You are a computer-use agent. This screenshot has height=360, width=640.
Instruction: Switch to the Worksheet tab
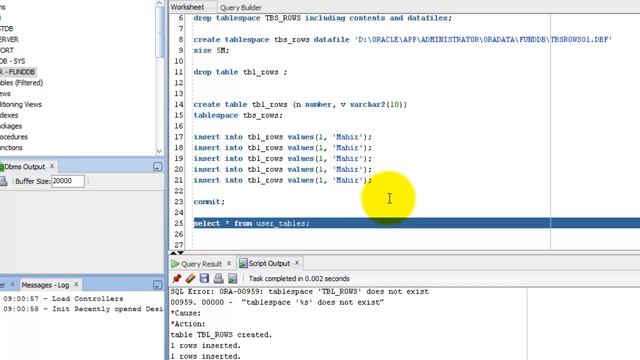click(187, 7)
